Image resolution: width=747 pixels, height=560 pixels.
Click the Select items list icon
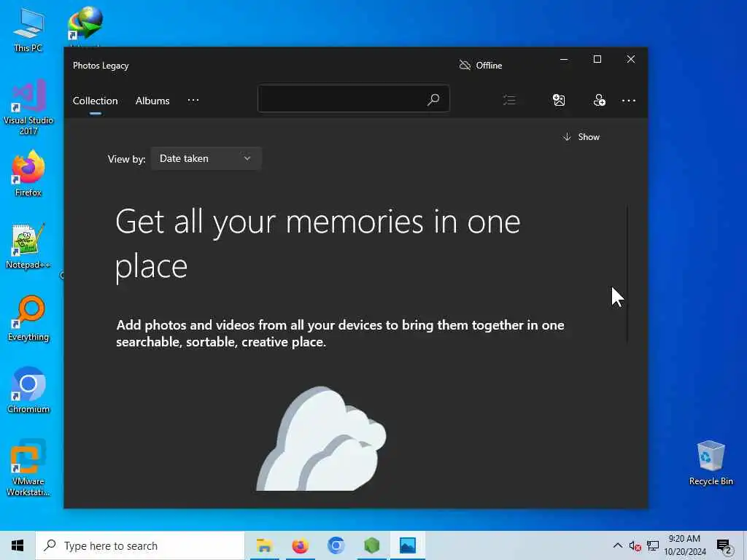click(x=510, y=100)
